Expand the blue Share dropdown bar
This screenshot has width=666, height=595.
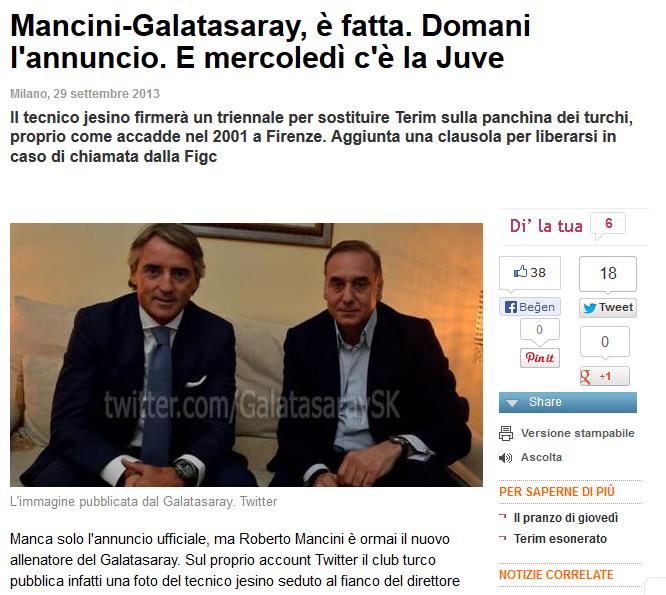click(x=568, y=402)
